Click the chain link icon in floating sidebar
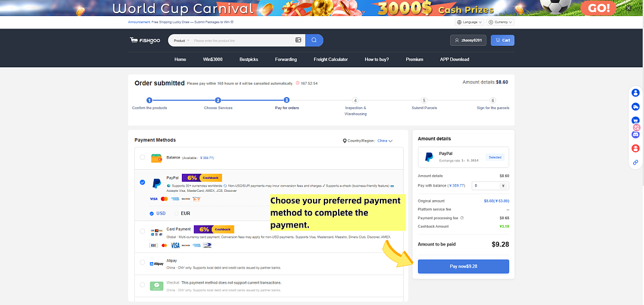Viewport: 644px width, 305px height. click(x=636, y=162)
